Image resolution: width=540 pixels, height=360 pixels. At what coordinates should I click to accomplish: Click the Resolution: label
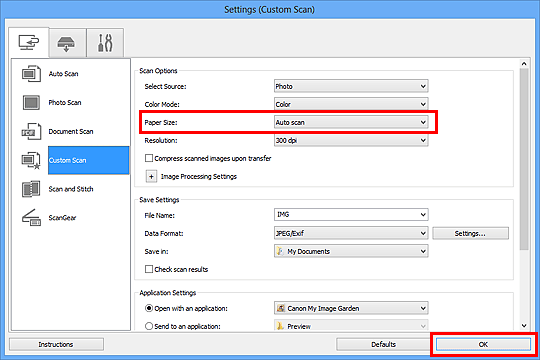coord(161,141)
